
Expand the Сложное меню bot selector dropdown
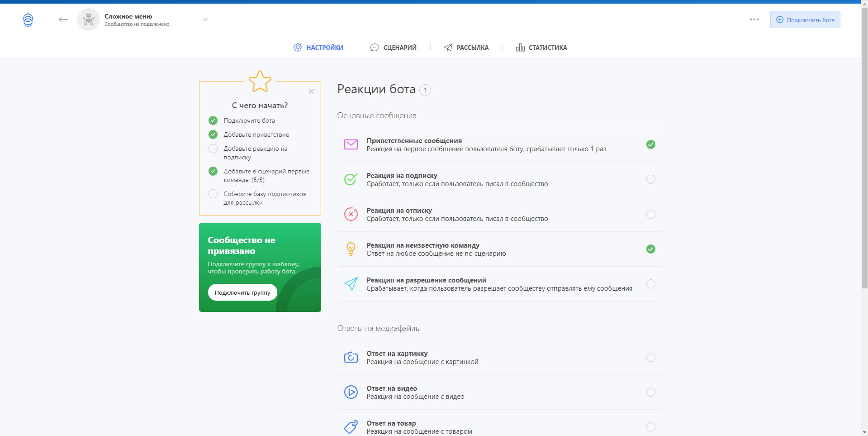pyautogui.click(x=206, y=19)
